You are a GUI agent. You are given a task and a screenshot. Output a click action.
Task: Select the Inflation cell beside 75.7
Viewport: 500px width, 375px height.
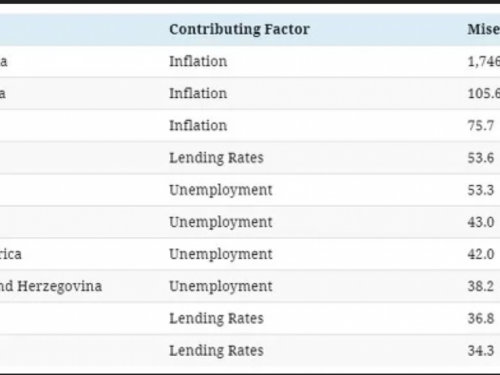pos(198,126)
